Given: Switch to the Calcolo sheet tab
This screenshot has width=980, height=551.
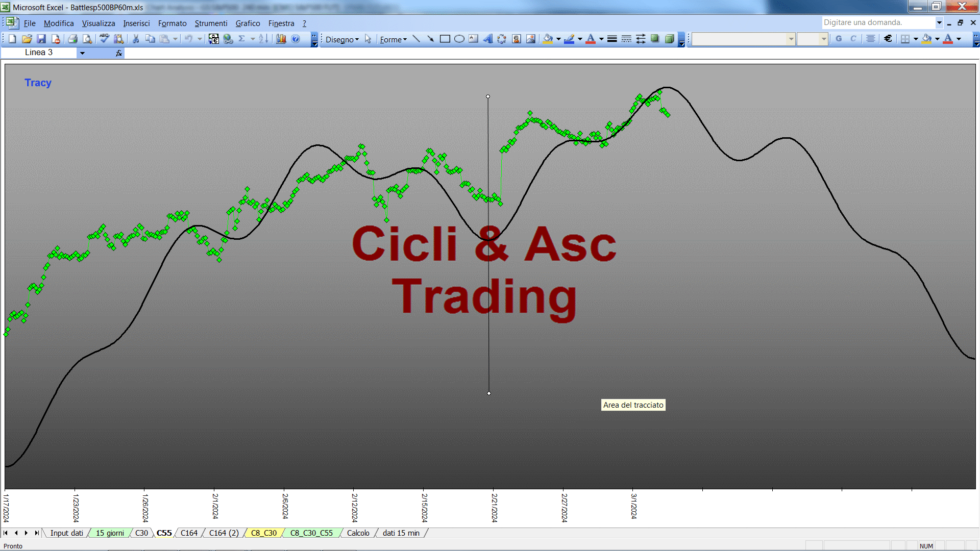Looking at the screenshot, I should tap(358, 533).
